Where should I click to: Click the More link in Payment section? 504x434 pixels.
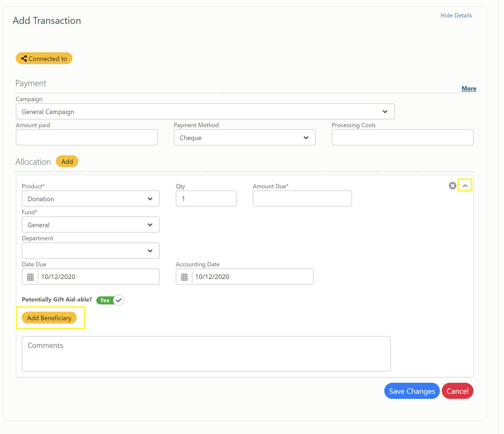(x=469, y=88)
